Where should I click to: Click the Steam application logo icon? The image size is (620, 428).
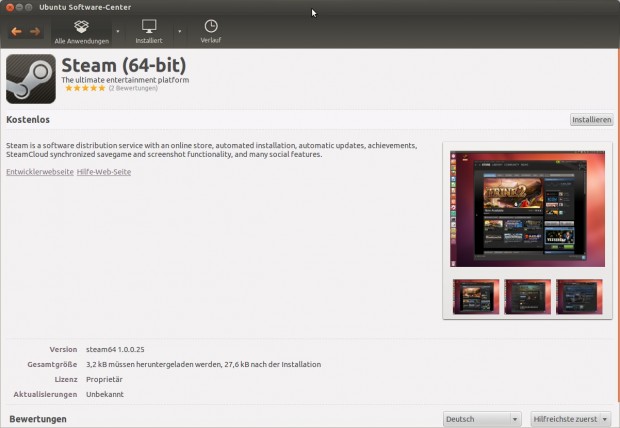coord(31,79)
